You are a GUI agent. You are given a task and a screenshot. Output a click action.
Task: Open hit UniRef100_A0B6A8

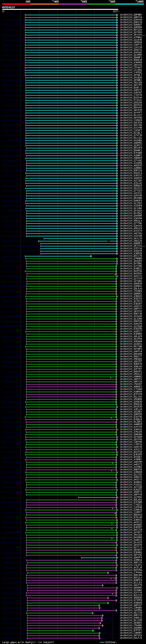131,603
